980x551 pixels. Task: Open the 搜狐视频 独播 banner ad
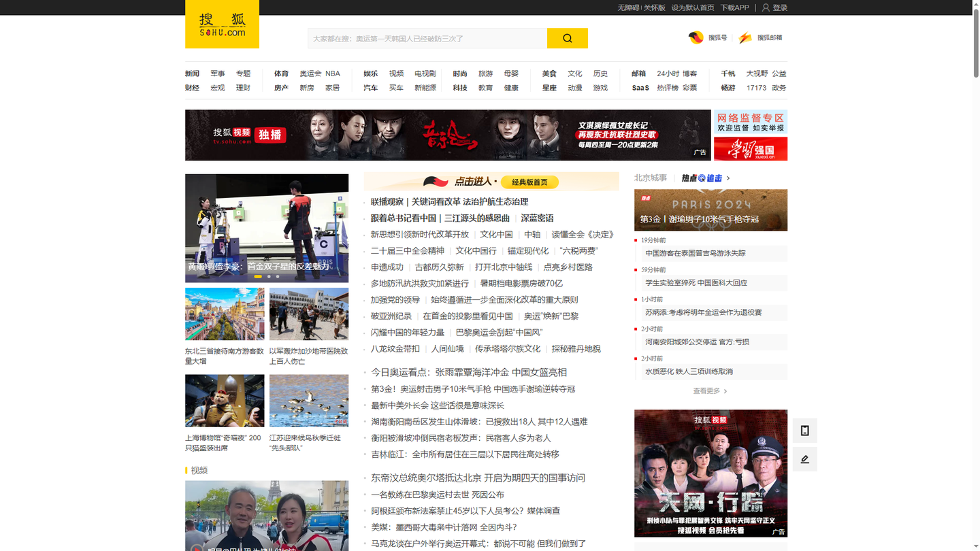[448, 135]
